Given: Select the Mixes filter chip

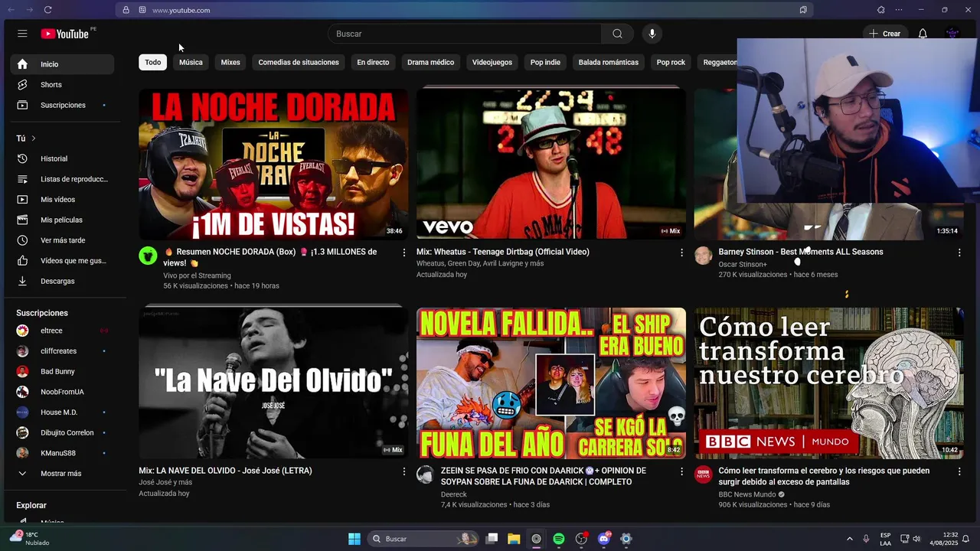Looking at the screenshot, I should 230,62.
